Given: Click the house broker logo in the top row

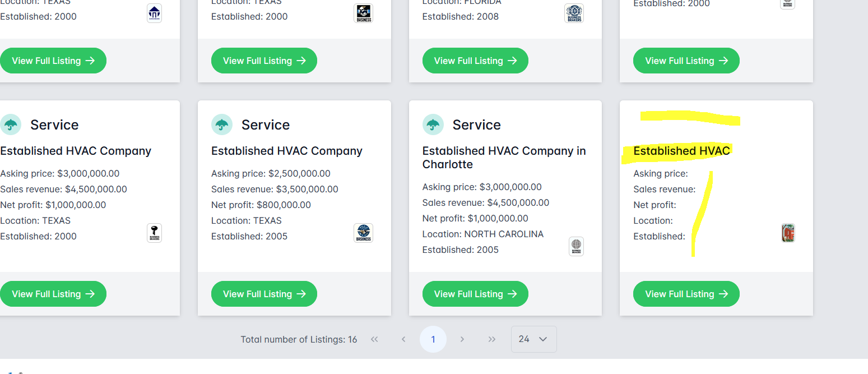Looking at the screenshot, I should pyautogui.click(x=154, y=13).
